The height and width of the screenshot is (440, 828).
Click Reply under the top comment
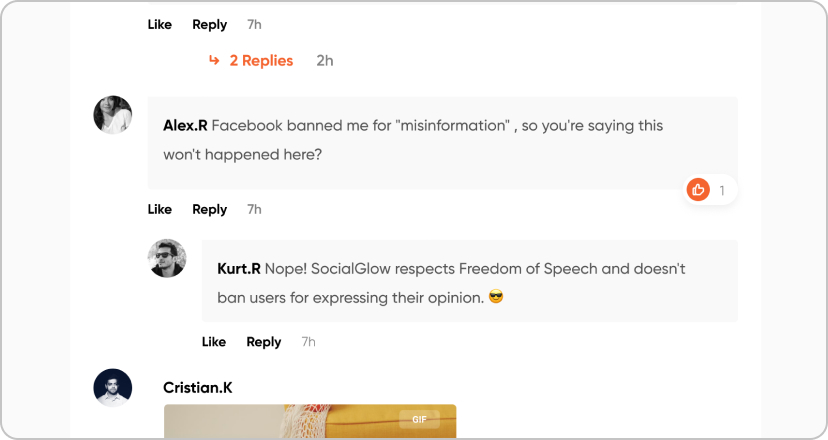[x=210, y=24]
